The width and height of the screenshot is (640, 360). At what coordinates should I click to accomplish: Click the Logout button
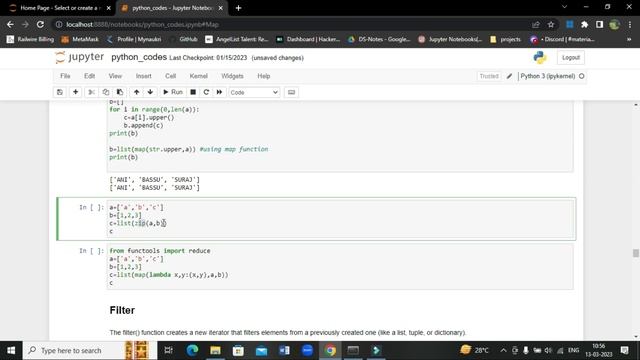[571, 58]
